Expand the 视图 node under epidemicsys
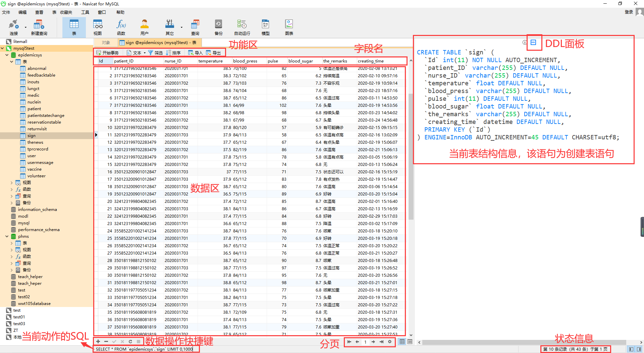 point(12,183)
